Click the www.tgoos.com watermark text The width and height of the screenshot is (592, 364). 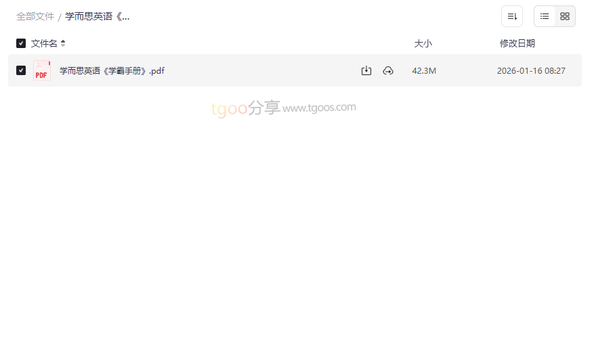coord(319,108)
